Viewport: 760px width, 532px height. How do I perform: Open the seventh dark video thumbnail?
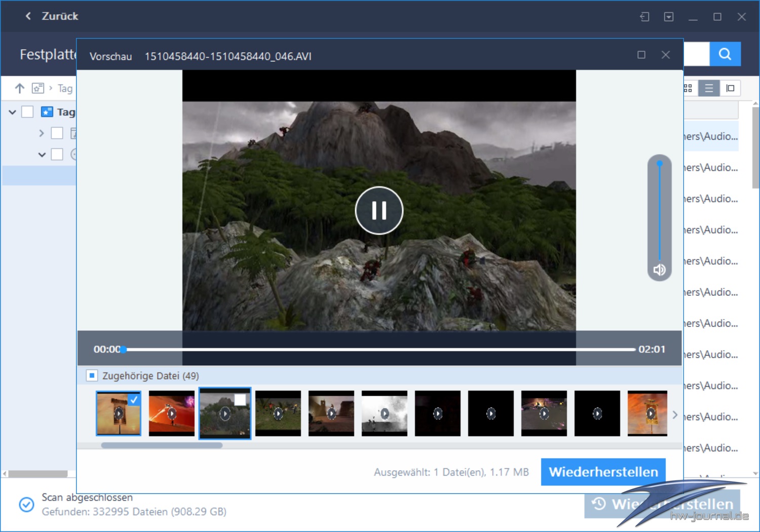click(x=438, y=413)
